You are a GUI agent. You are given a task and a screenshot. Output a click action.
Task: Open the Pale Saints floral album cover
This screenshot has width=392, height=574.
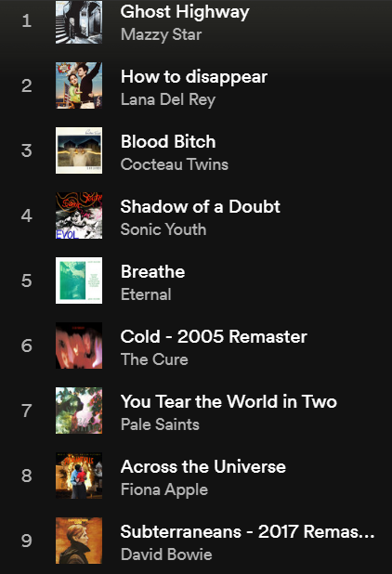pyautogui.click(x=79, y=411)
